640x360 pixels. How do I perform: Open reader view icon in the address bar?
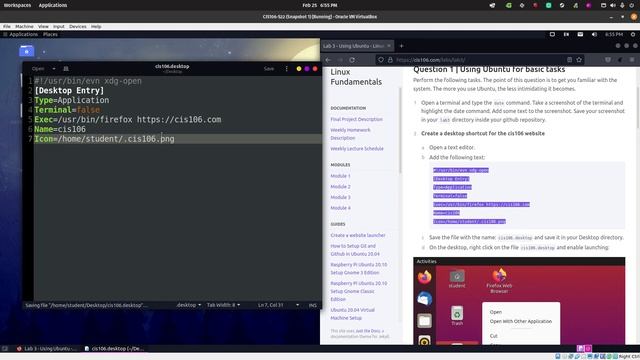(x=569, y=60)
